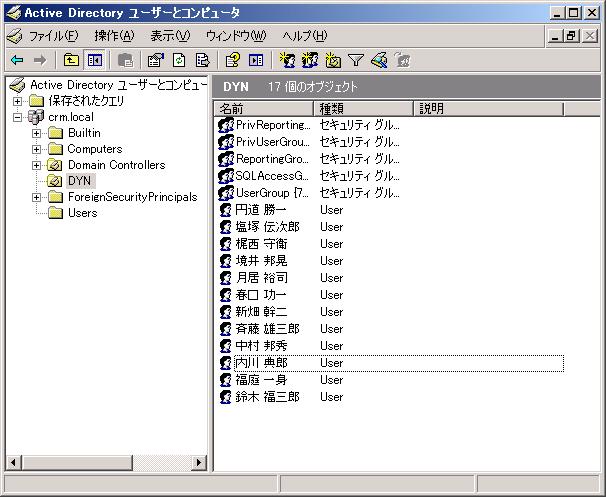Sort list by the 種類 column header

click(x=363, y=108)
